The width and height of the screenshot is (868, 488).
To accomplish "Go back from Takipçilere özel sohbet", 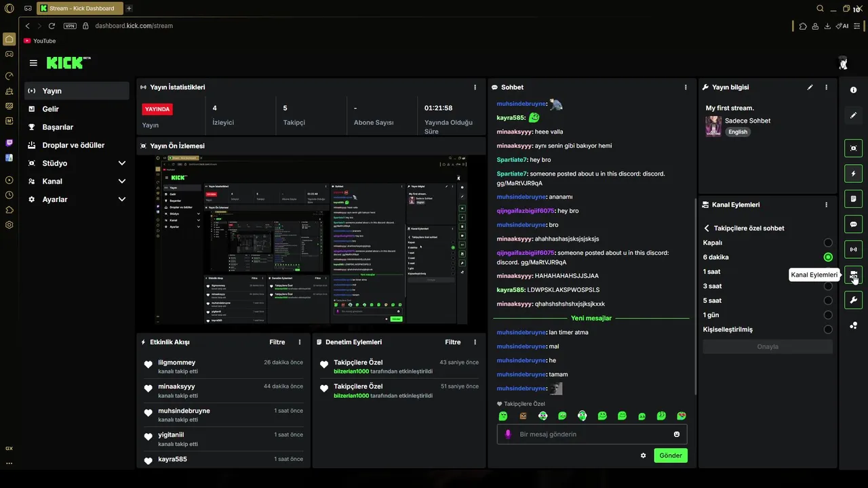I will [707, 228].
